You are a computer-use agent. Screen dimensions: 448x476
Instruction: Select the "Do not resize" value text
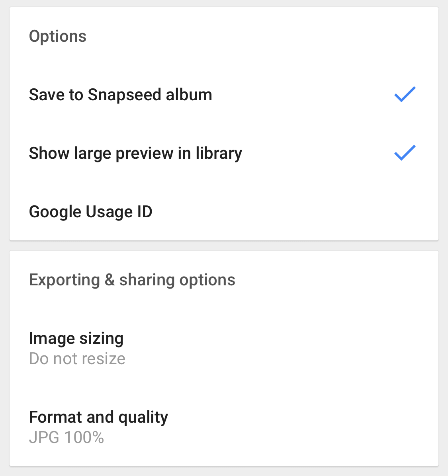pyautogui.click(x=77, y=359)
